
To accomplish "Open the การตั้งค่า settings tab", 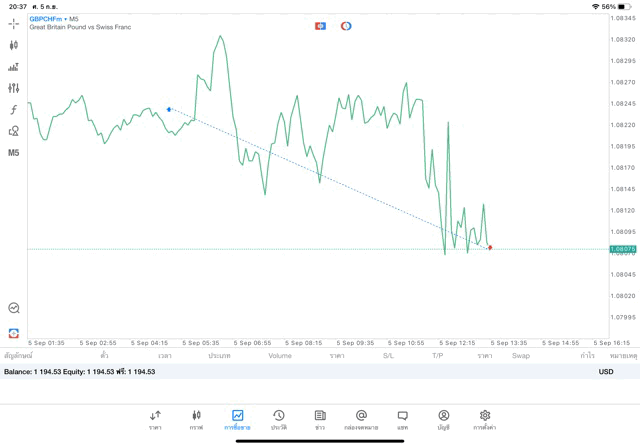I will coord(485,419).
